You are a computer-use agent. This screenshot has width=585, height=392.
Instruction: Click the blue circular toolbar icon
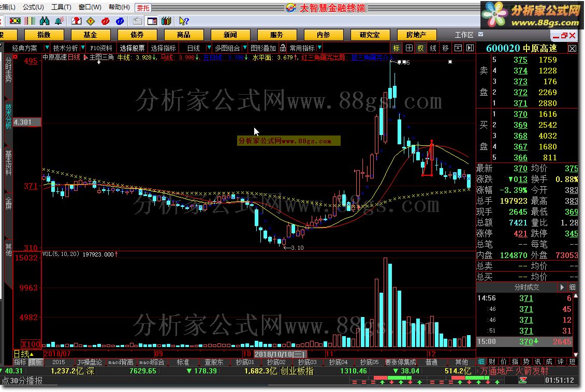pos(120,21)
